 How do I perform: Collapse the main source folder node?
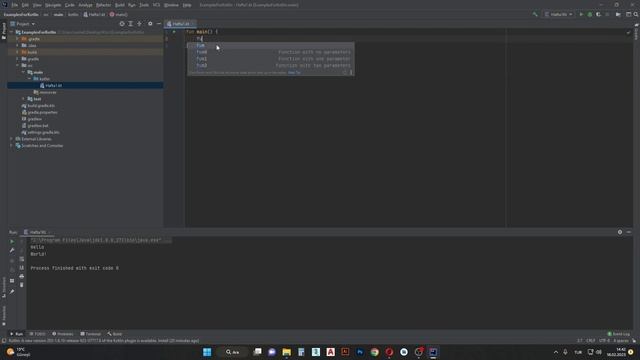[24, 72]
